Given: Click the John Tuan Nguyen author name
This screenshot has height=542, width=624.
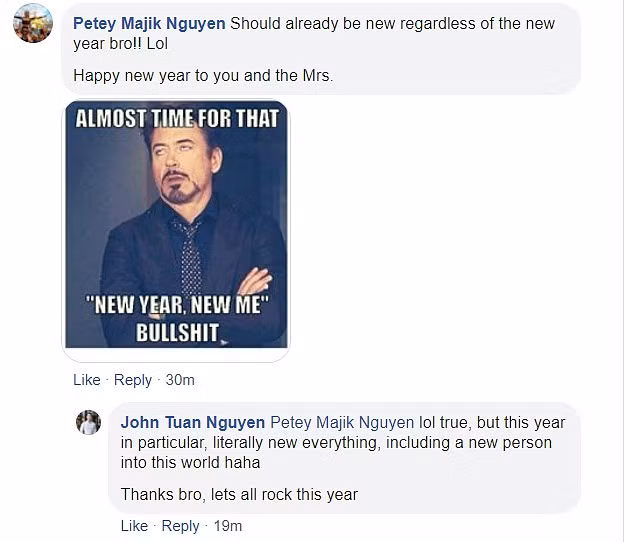Looking at the screenshot, I should click(x=193, y=423).
